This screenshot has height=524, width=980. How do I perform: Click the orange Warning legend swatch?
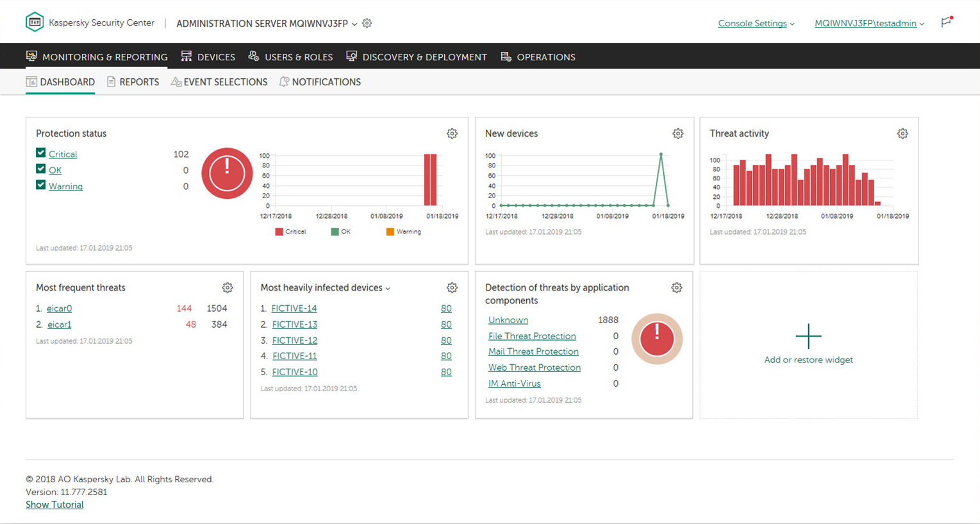click(390, 232)
